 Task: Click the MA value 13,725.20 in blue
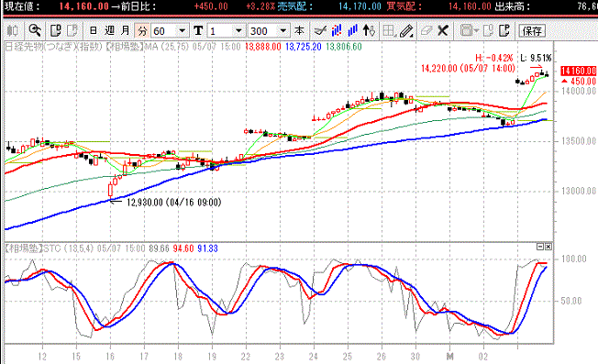click(x=304, y=47)
